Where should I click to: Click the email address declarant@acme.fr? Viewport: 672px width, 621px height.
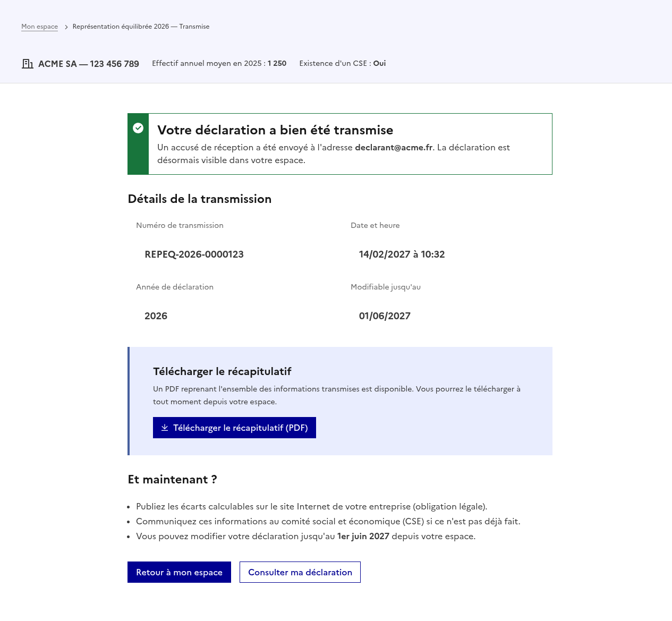394,147
